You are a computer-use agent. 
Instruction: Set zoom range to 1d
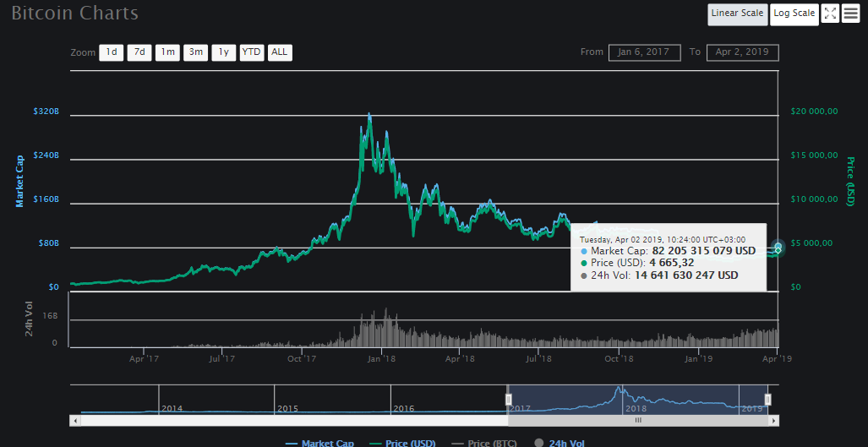[112, 52]
